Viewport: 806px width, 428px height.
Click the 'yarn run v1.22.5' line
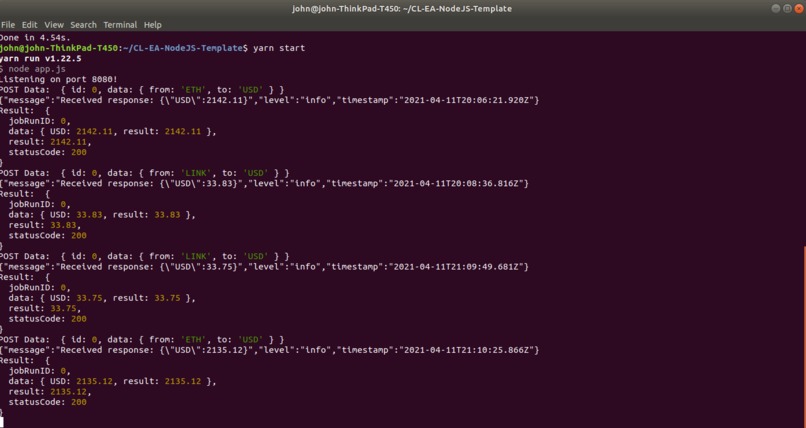coord(41,58)
